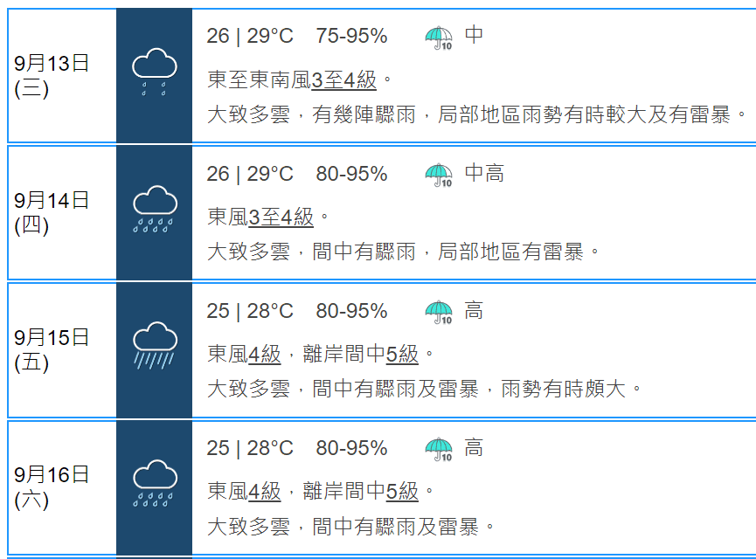Click the umbrella rain probability icon for 9月13日
Screen dimensions: 756x559
[x=439, y=38]
